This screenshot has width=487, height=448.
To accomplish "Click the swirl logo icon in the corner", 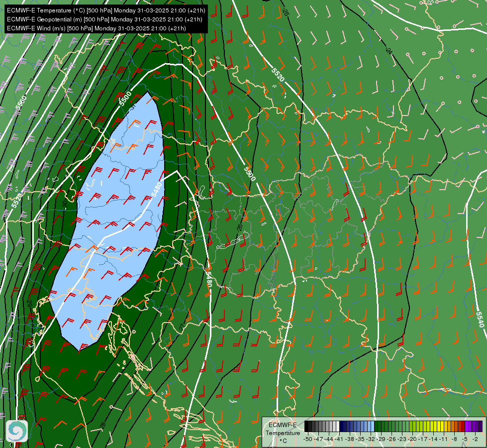I will [17, 431].
